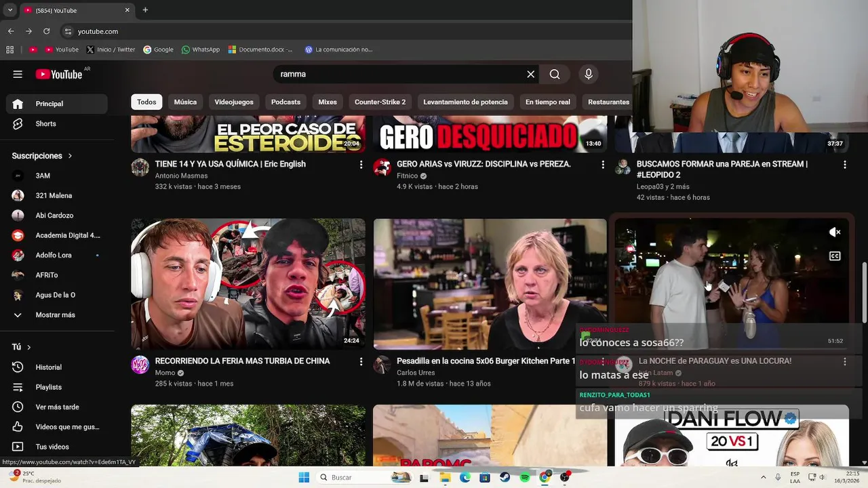
Task: Open WhatsApp bookmark
Action: [x=200, y=49]
